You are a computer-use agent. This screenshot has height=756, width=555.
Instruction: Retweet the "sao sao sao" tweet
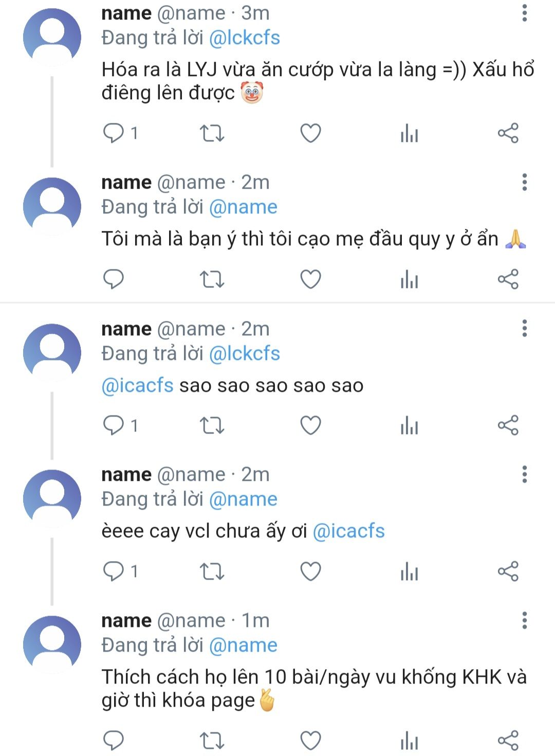(x=212, y=426)
